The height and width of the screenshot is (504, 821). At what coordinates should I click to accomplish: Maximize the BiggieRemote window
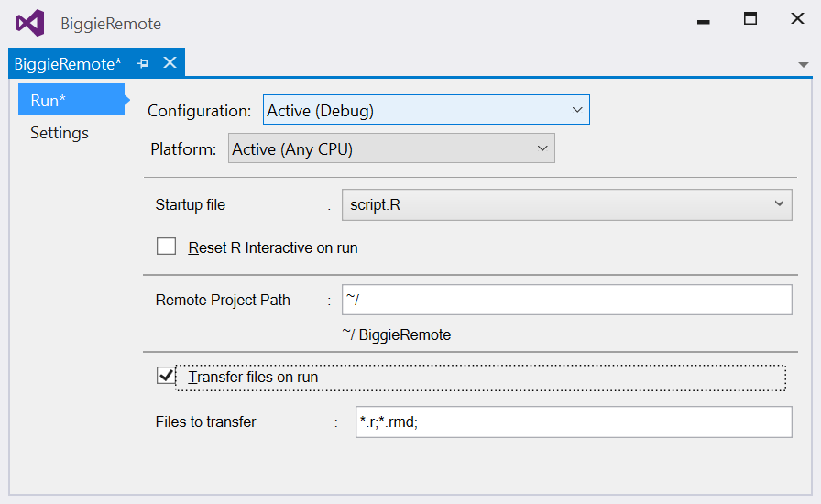(x=750, y=19)
